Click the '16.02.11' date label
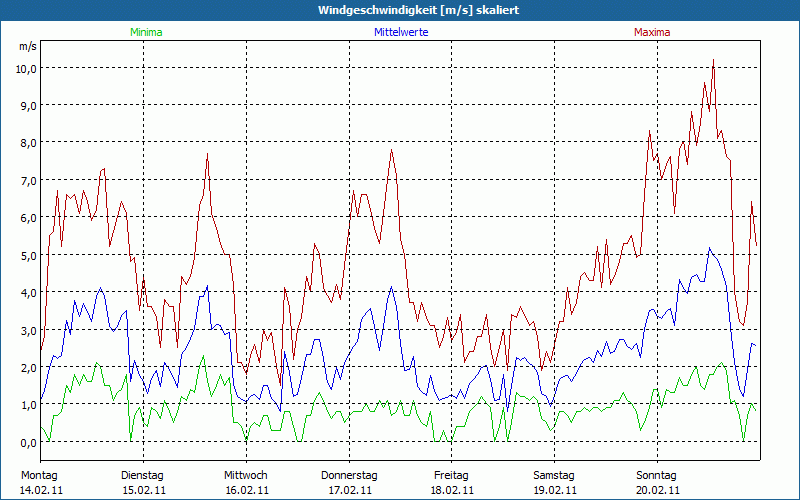800x500 pixels. (x=247, y=490)
